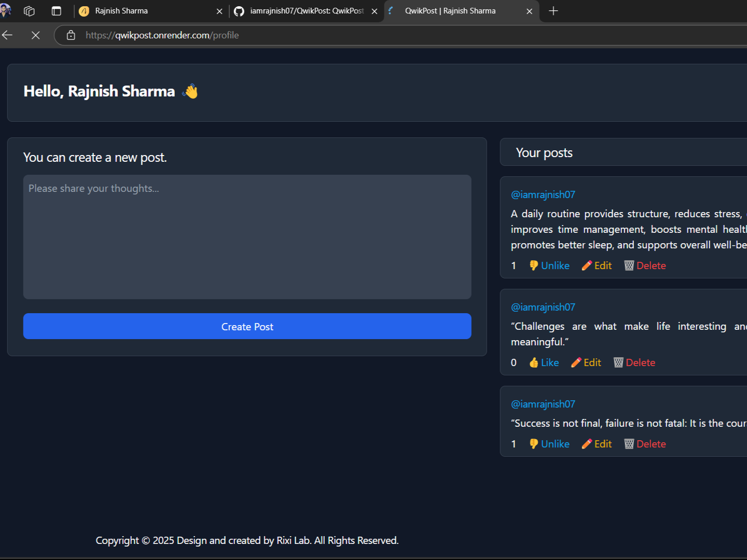Viewport: 747px width, 560px height.
Task: Open the @iamrajnish07 link on the first post
Action: click(x=543, y=194)
